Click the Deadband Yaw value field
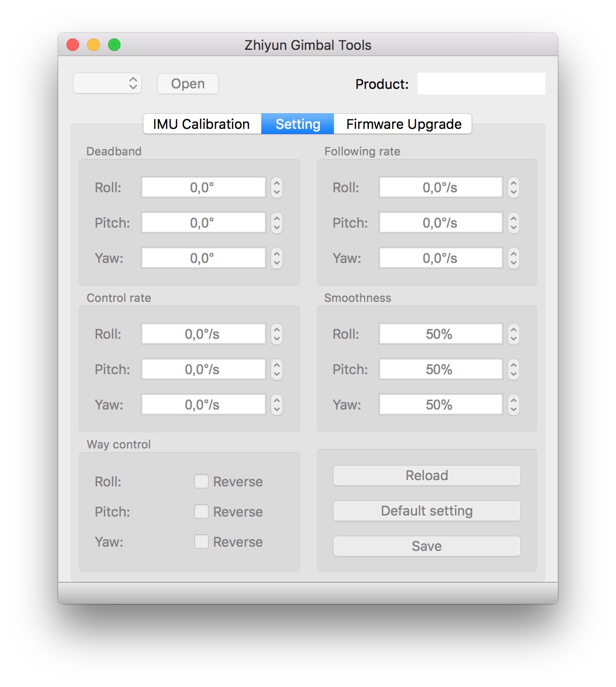This screenshot has width=616, height=687. point(203,258)
